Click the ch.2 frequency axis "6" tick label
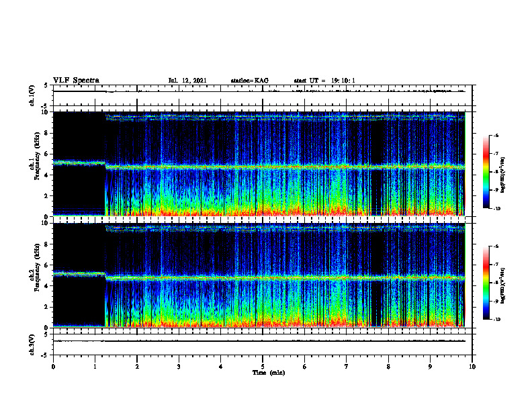Image resolution: width=532 pixels, height=411 pixels. (48, 265)
